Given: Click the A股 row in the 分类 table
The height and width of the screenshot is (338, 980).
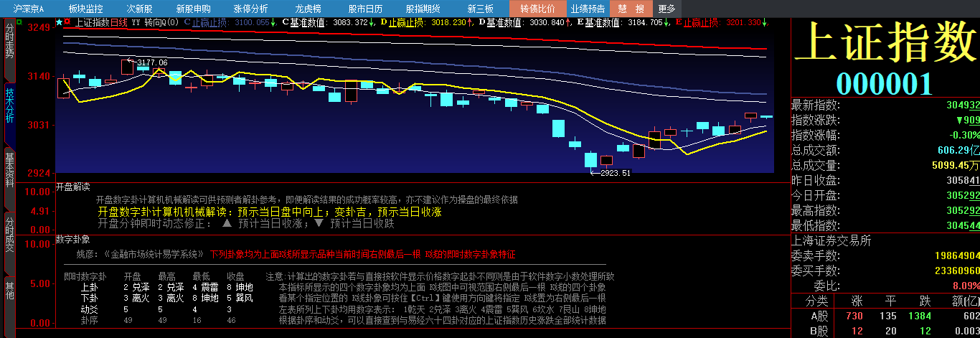Looking at the screenshot, I should coord(885,316).
